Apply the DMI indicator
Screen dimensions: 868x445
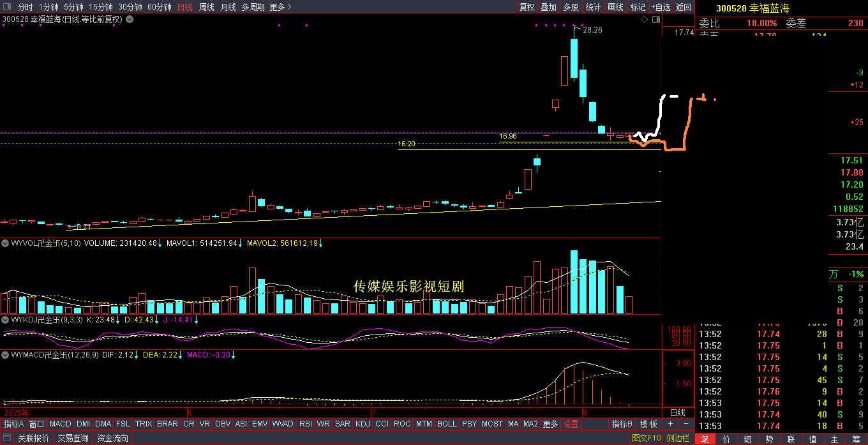coord(84,424)
